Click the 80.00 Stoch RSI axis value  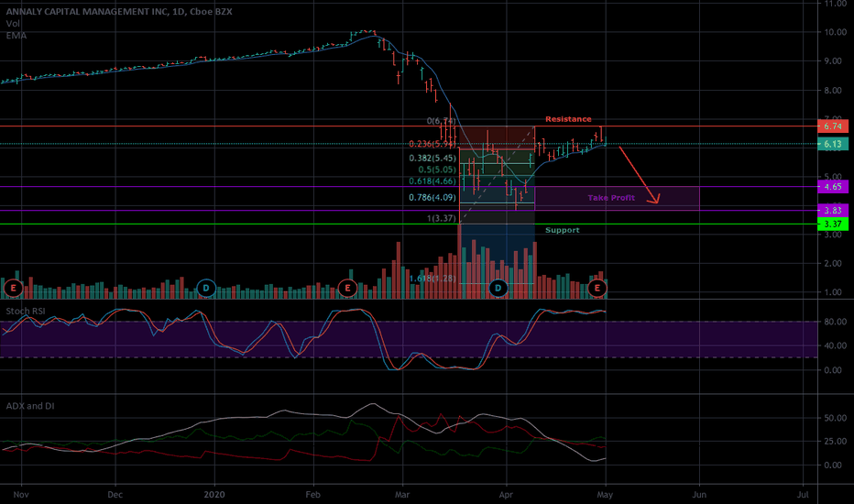pos(835,322)
